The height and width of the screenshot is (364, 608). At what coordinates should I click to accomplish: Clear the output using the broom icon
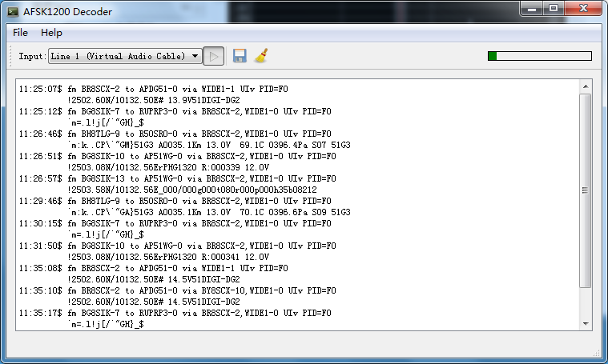coord(260,56)
